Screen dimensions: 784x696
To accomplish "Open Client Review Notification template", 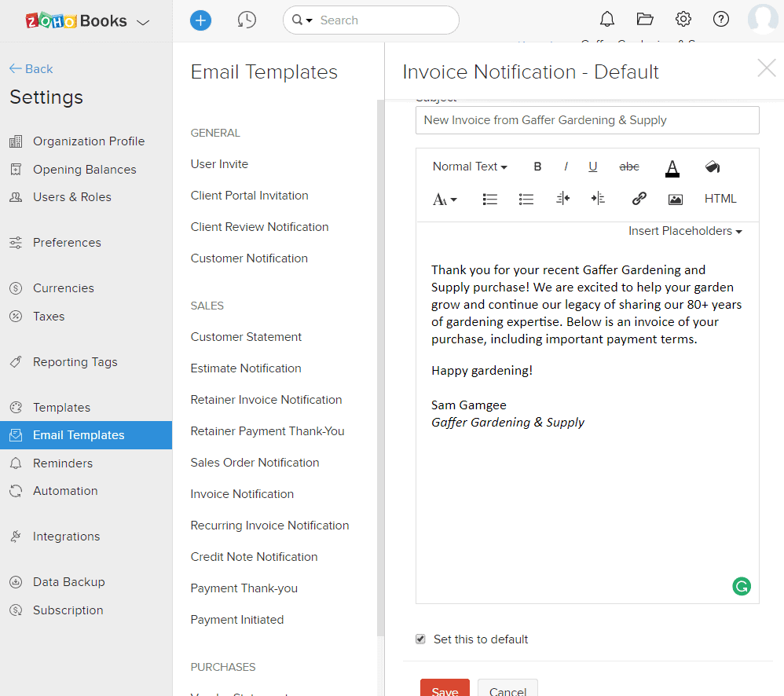I will [x=259, y=227].
